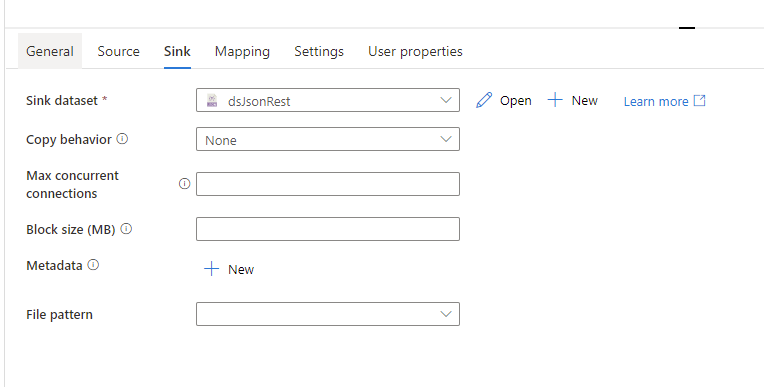Focus the Max concurrent connections field
The height and width of the screenshot is (387, 764).
coord(327,184)
